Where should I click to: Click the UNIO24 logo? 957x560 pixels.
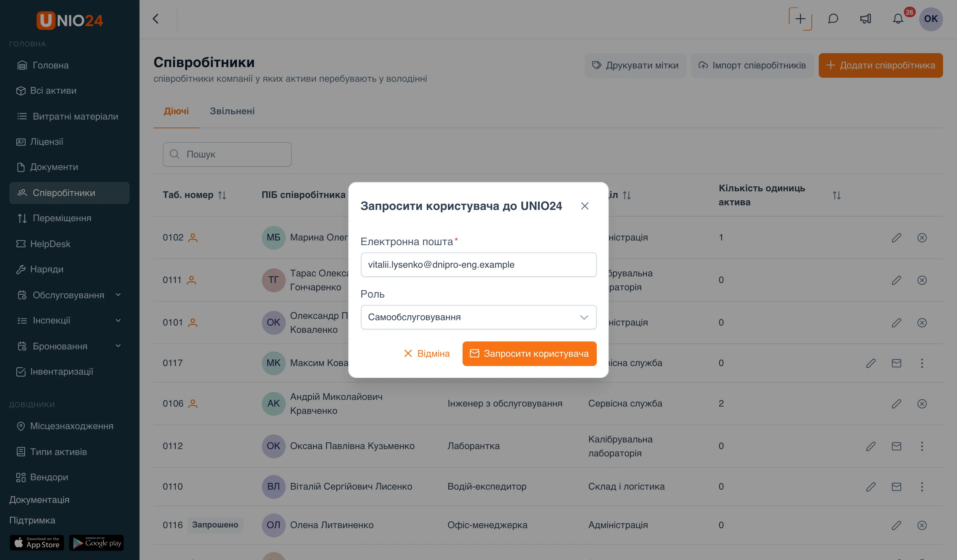(69, 20)
